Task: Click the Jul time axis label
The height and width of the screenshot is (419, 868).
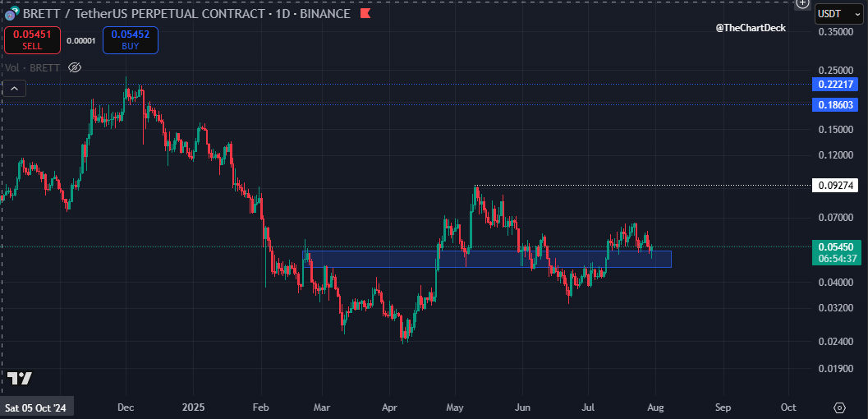Action: click(589, 408)
